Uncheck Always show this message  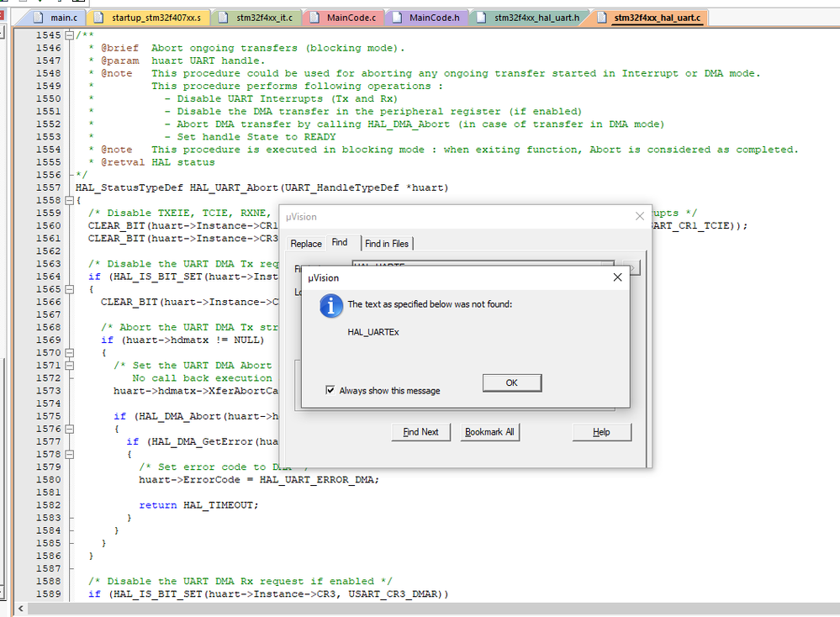pos(330,390)
